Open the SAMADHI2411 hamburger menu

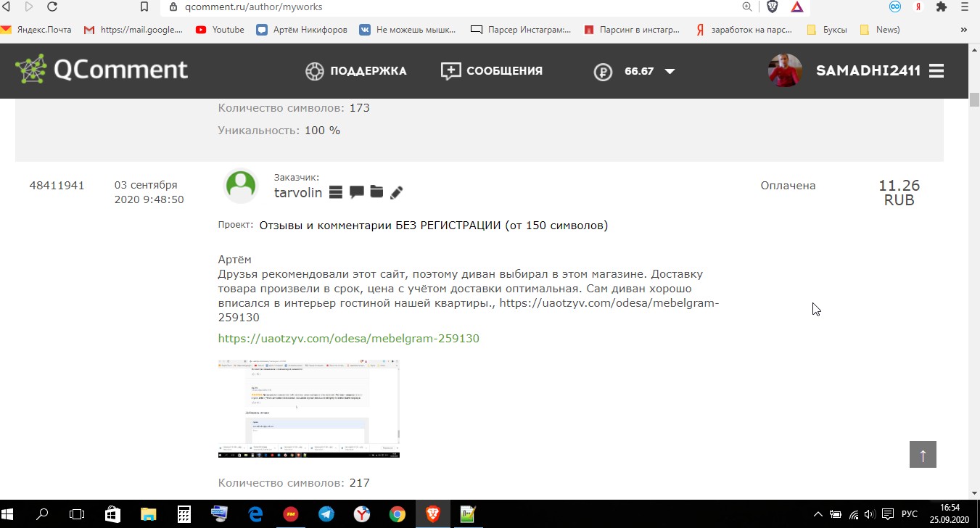[936, 71]
